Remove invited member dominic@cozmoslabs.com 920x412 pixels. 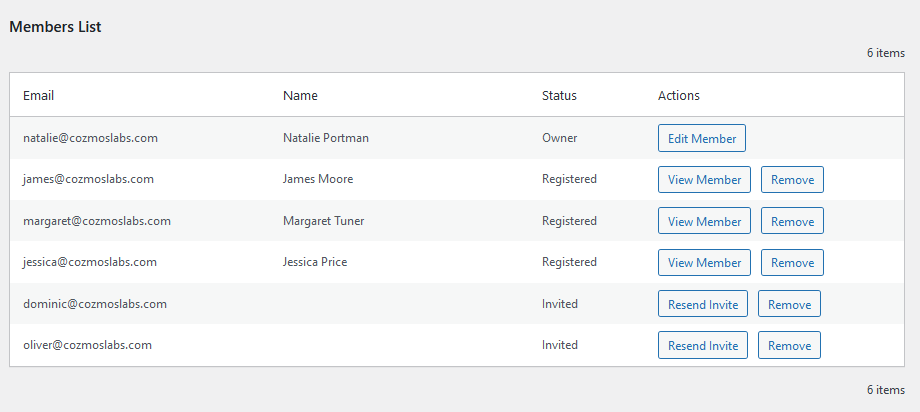point(789,304)
